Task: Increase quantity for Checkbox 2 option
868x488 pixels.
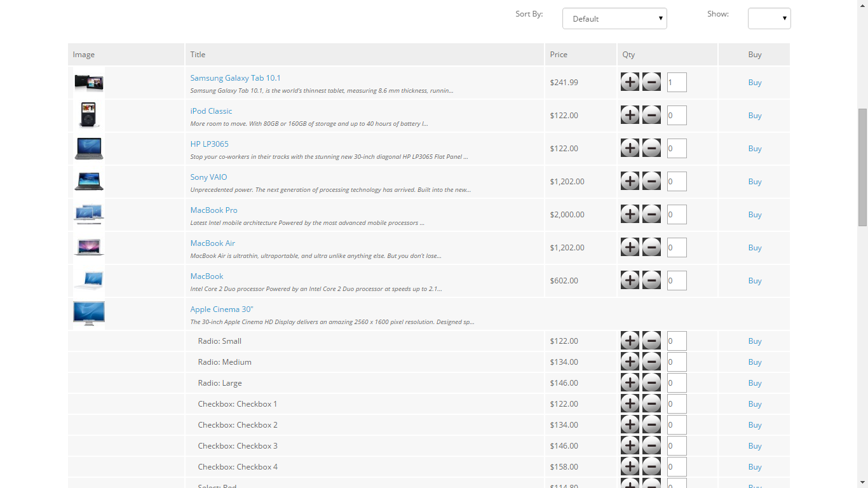Action: pyautogui.click(x=630, y=424)
